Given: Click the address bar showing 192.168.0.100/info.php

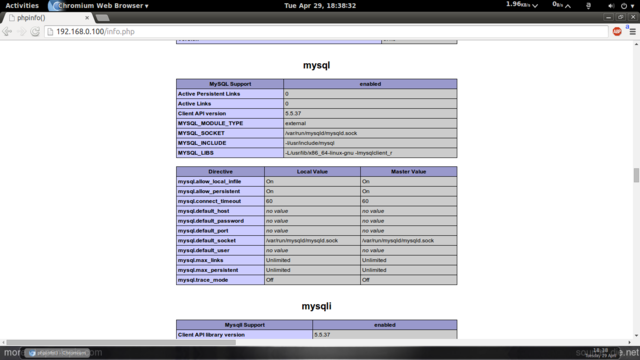Looking at the screenshot, I should click(326, 31).
